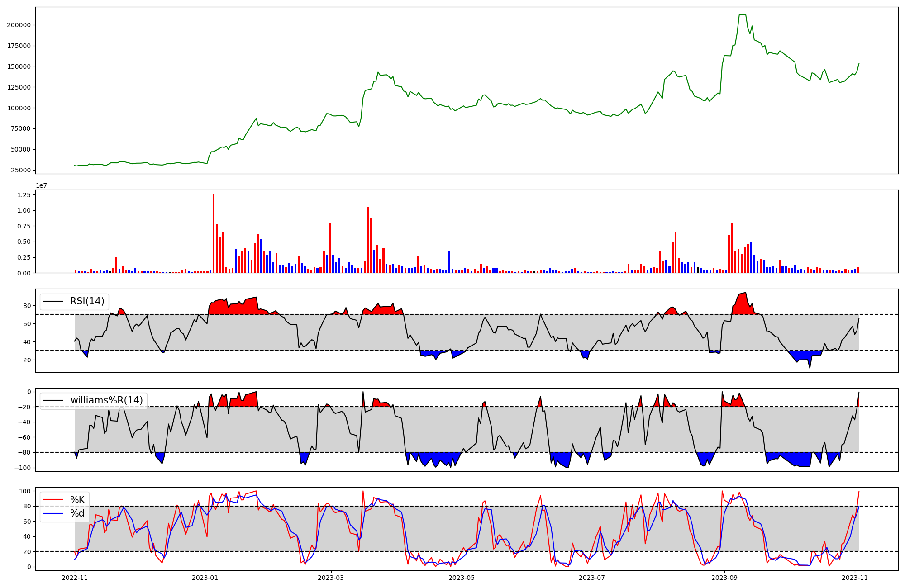Click the 2023-09 x-axis date label

724,578
